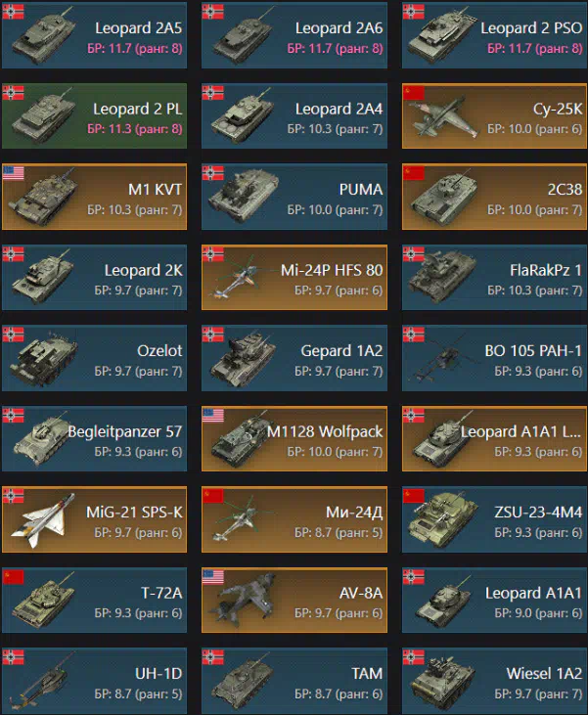Choose the Wiesel 1A2 vehicle card
The width and height of the screenshot is (588, 715).
(x=494, y=682)
